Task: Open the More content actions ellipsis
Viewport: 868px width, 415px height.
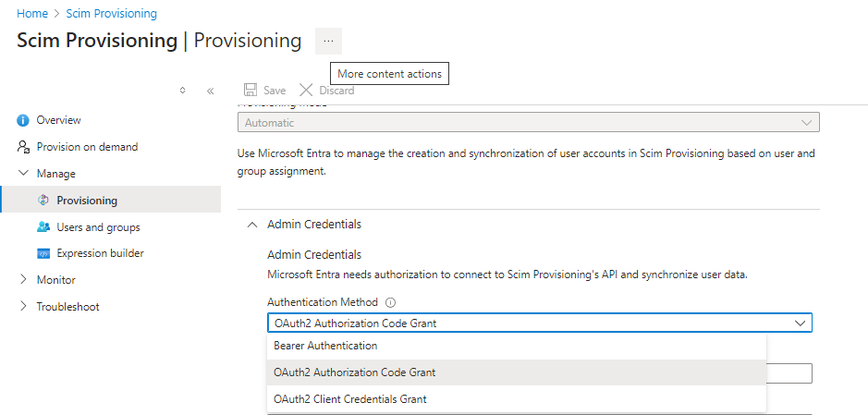Action: tap(328, 41)
